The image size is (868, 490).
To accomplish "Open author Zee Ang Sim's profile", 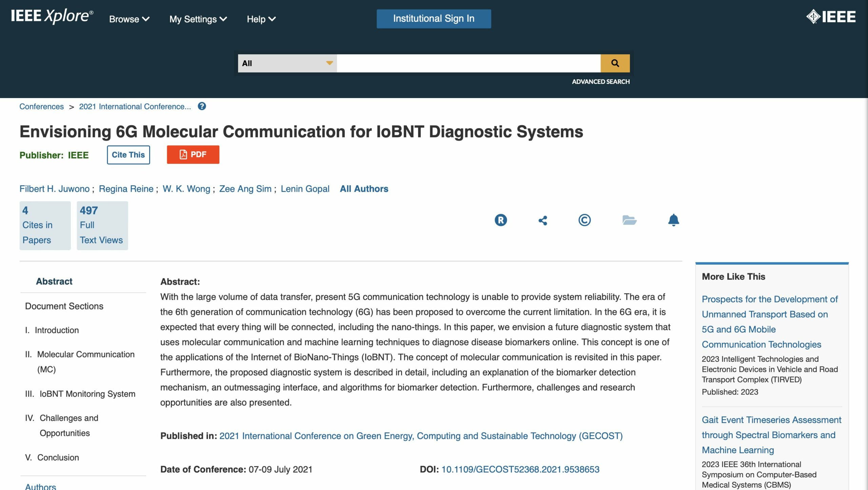I will tap(245, 189).
